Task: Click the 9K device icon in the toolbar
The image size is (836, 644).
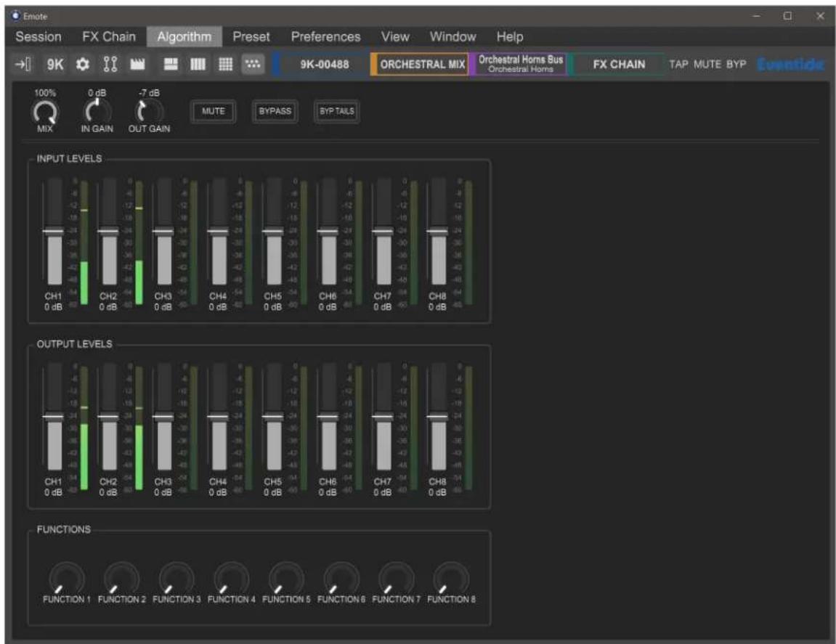Action: point(55,65)
